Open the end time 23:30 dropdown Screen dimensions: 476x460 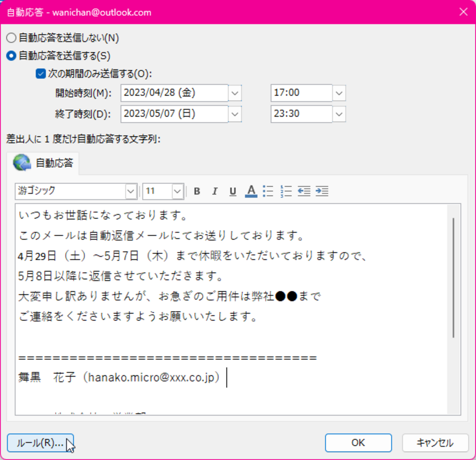click(339, 114)
